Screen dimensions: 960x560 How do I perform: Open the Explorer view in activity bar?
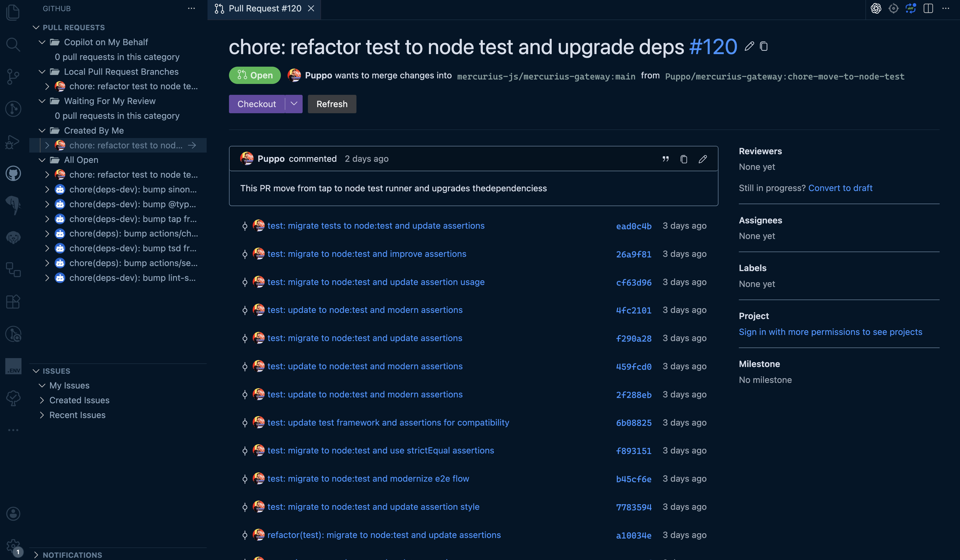pyautogui.click(x=13, y=12)
